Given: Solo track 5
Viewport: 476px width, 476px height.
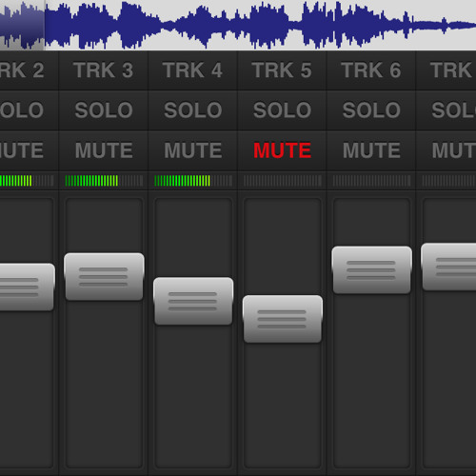Looking at the screenshot, I should pyautogui.click(x=282, y=110).
